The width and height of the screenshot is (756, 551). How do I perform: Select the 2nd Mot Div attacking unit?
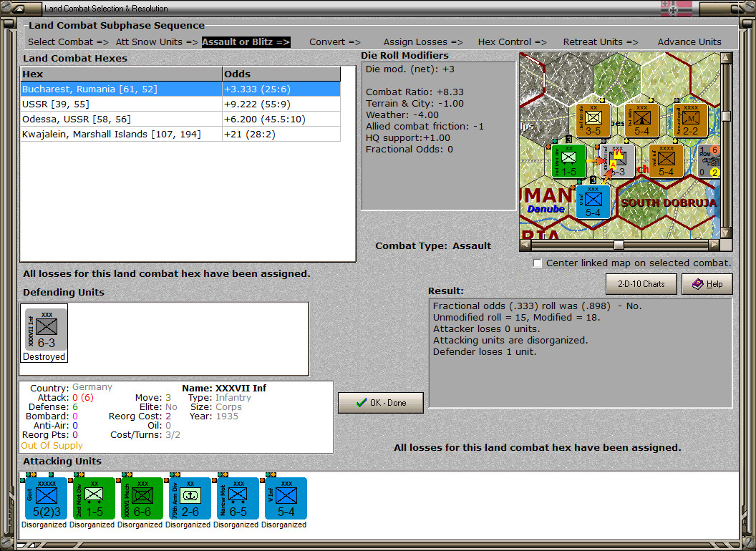(94, 499)
